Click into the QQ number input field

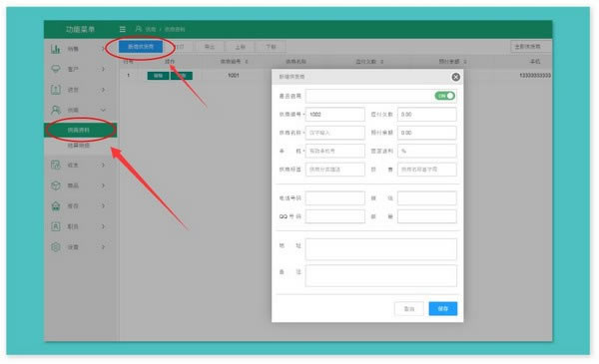point(335,216)
